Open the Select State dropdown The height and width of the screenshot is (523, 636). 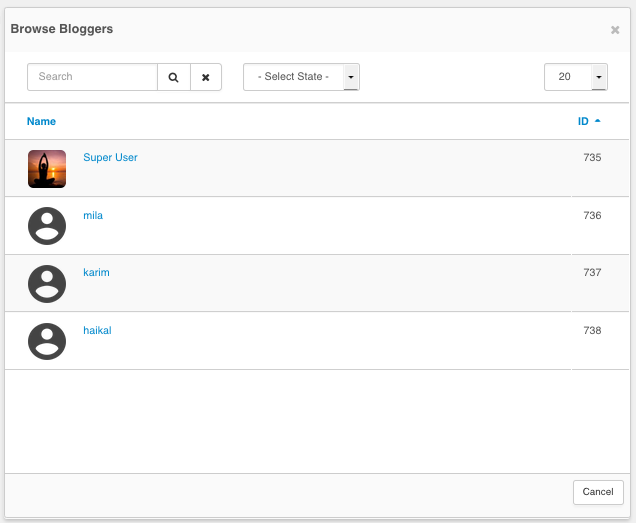coord(301,77)
